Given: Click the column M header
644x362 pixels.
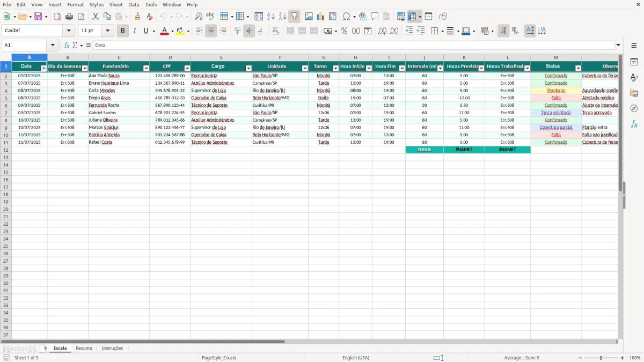Looking at the screenshot, I should [x=556, y=57].
